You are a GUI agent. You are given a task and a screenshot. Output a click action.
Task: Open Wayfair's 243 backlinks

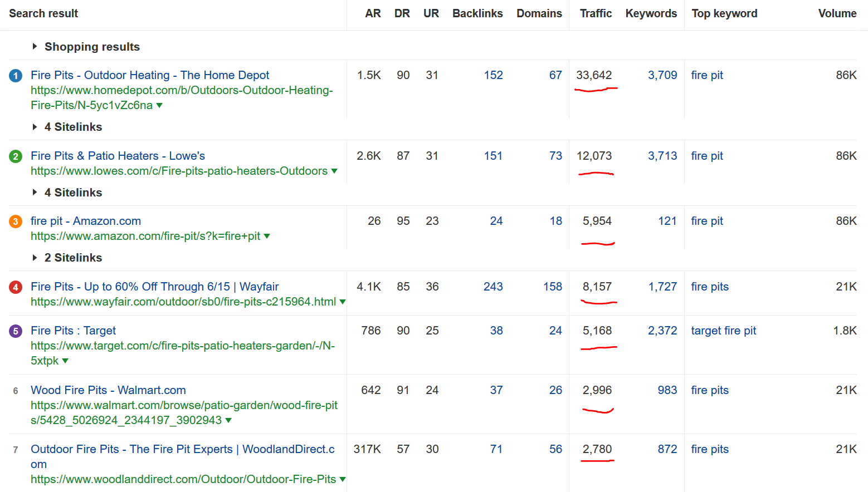click(x=493, y=287)
